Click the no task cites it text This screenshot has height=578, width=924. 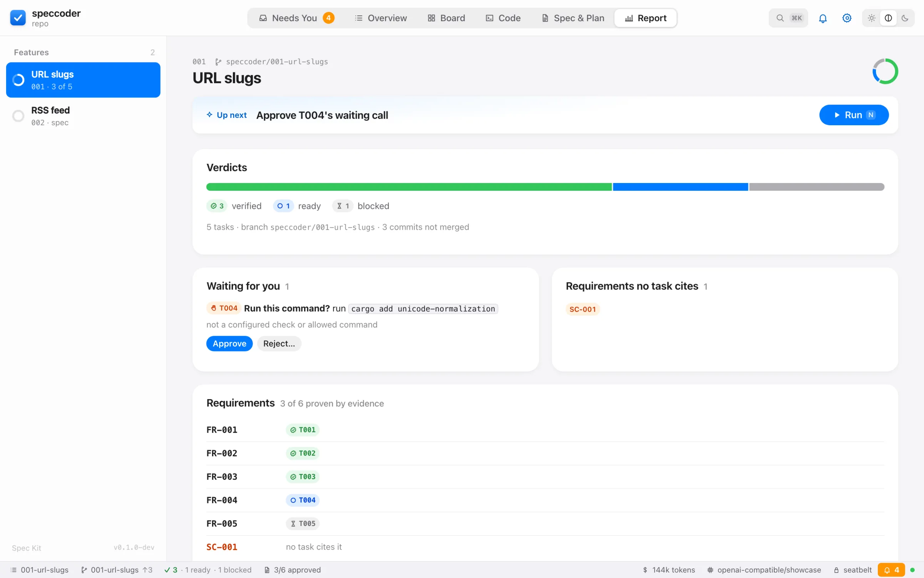(314, 547)
